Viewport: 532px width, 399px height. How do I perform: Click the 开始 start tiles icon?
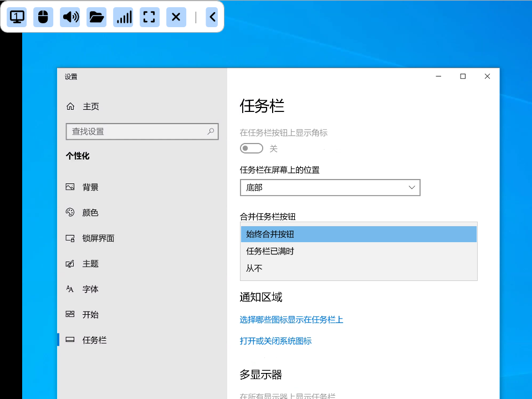coord(70,314)
